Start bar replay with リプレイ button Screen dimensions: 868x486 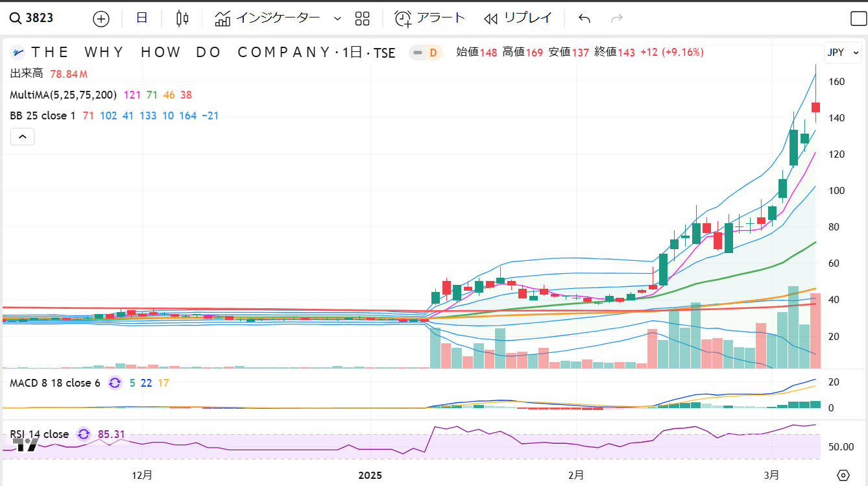[518, 18]
